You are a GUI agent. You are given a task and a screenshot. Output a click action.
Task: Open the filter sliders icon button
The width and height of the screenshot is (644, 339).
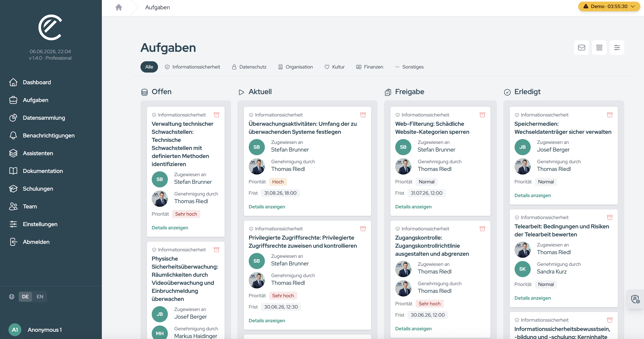tap(617, 48)
